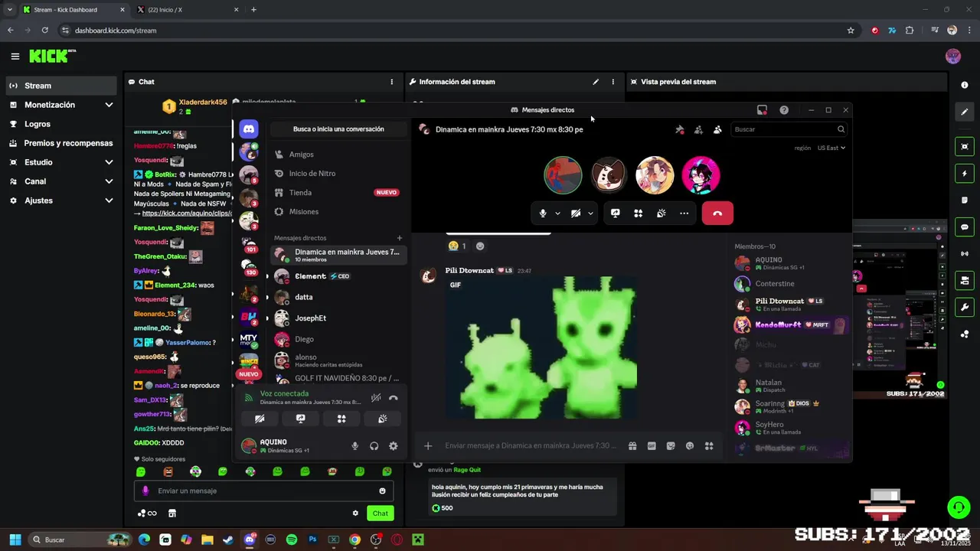This screenshot has height=551, width=980.
Task: Open Spotify from Windows taskbar
Action: (x=292, y=540)
